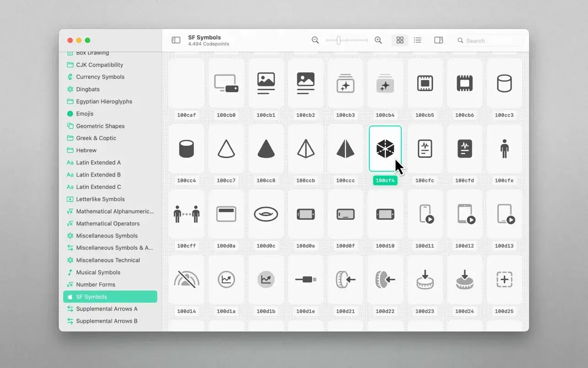Select the social distancing people glyph 100cff

pyautogui.click(x=187, y=214)
